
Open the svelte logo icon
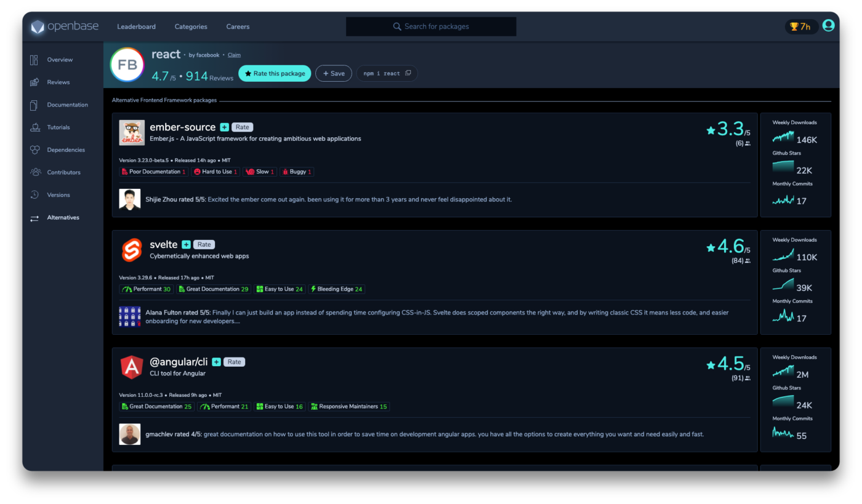(132, 250)
